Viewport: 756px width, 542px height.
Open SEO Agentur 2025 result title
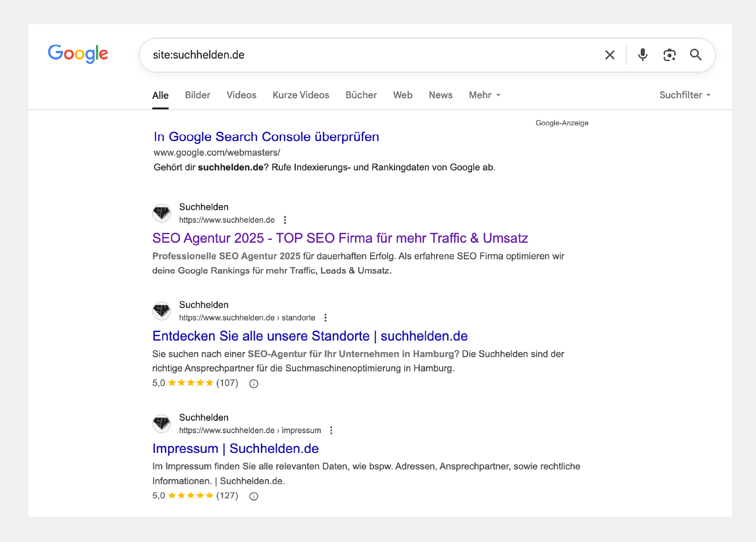[340, 238]
